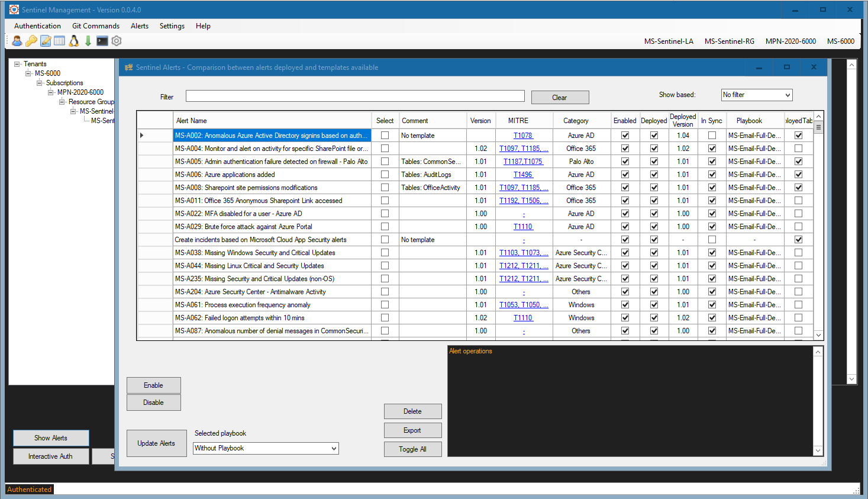Click the user account toolbar icon
The image size is (868, 499).
pos(17,41)
